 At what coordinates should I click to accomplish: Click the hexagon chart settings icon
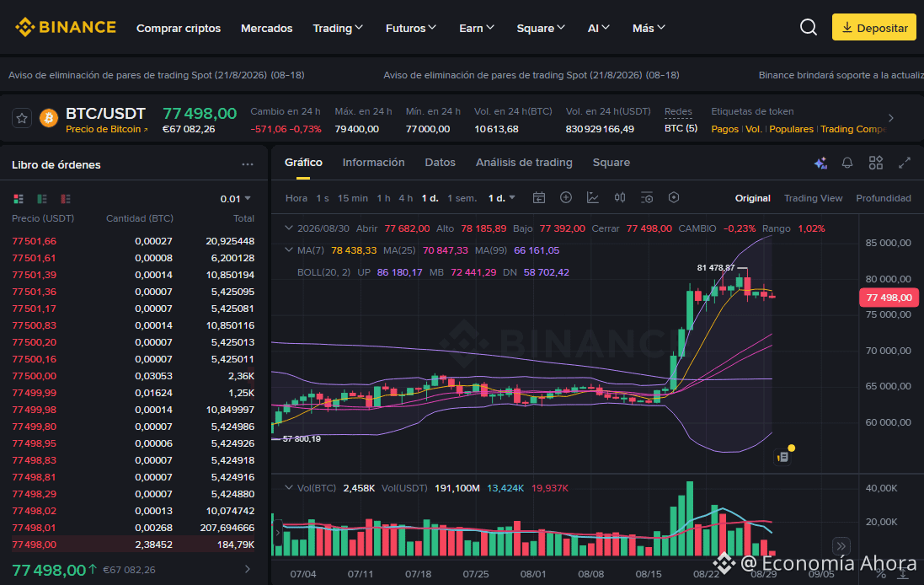[674, 197]
